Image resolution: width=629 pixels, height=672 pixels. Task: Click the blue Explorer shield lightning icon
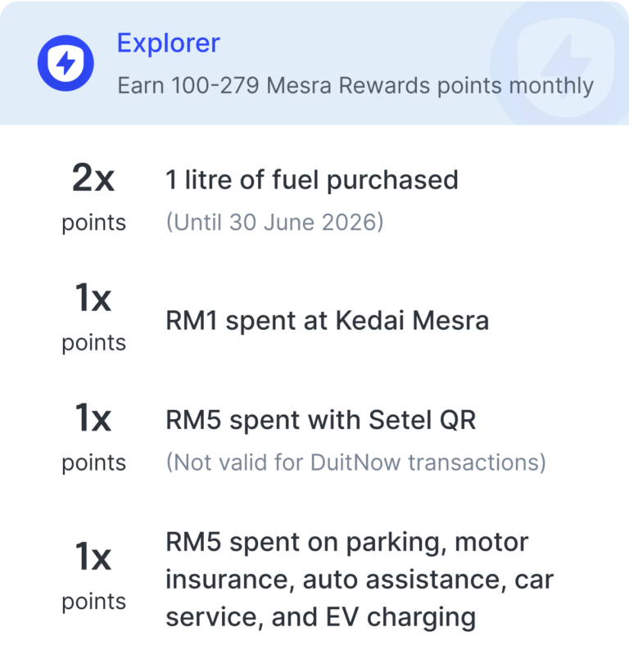coord(66,63)
